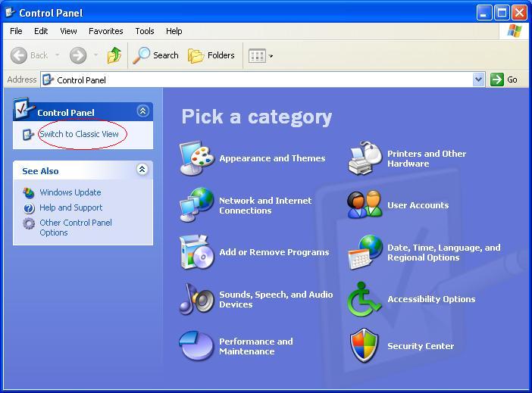Open the Search pane from toolbar
The image size is (532, 393).
coord(155,55)
